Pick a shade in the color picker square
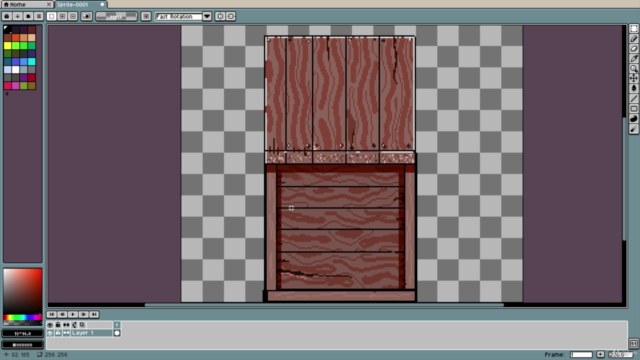This screenshot has width=640, height=360. click(x=23, y=291)
